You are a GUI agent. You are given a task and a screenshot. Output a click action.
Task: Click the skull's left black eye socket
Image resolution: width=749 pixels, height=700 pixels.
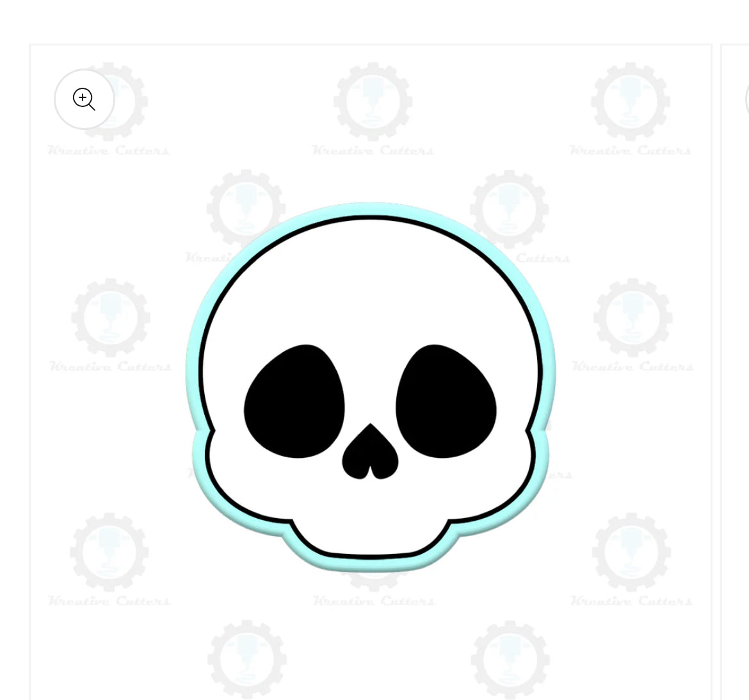tap(294, 401)
